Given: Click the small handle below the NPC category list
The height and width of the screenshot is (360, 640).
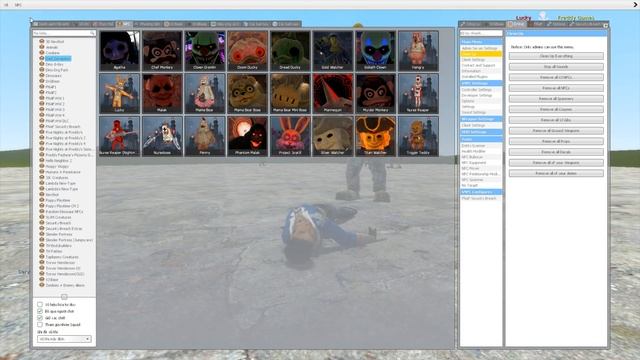Looking at the screenshot, I should click(64, 297).
